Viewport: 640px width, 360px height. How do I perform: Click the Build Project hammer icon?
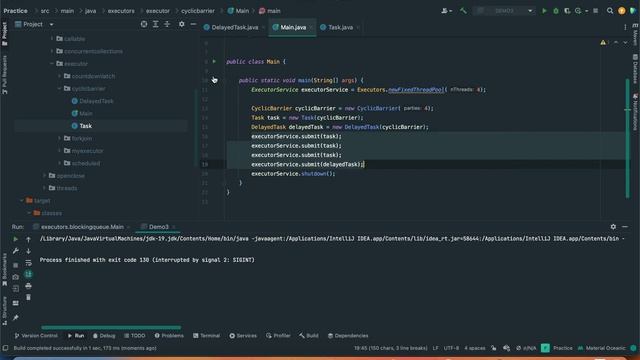tap(463, 11)
